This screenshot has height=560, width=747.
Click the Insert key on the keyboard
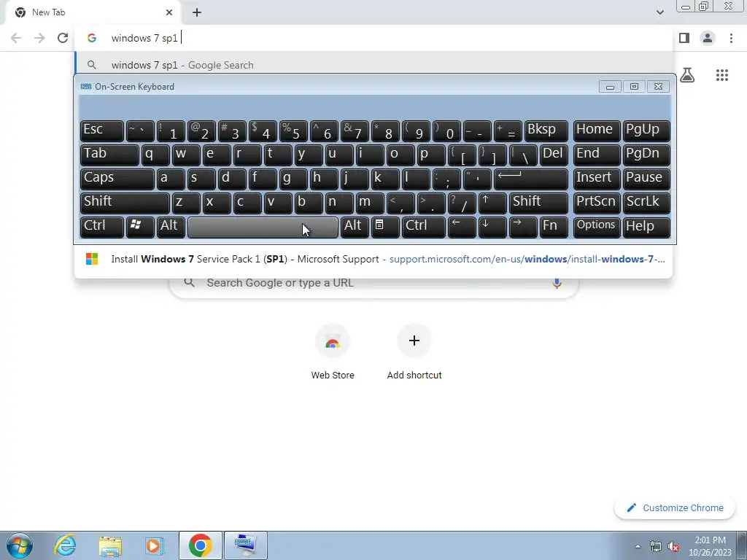(x=597, y=179)
